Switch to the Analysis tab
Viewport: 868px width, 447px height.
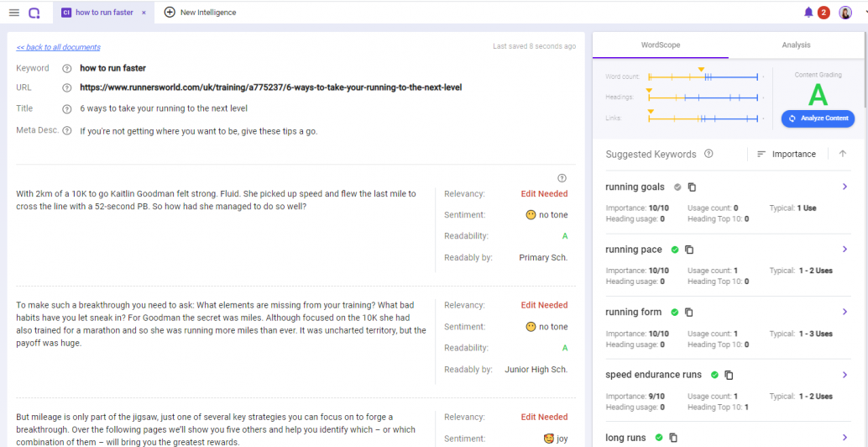[796, 45]
